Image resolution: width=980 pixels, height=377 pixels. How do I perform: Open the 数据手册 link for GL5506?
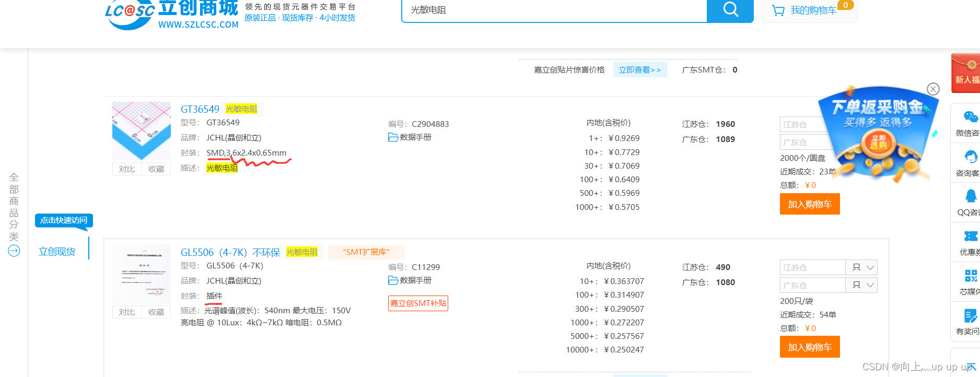(x=416, y=280)
